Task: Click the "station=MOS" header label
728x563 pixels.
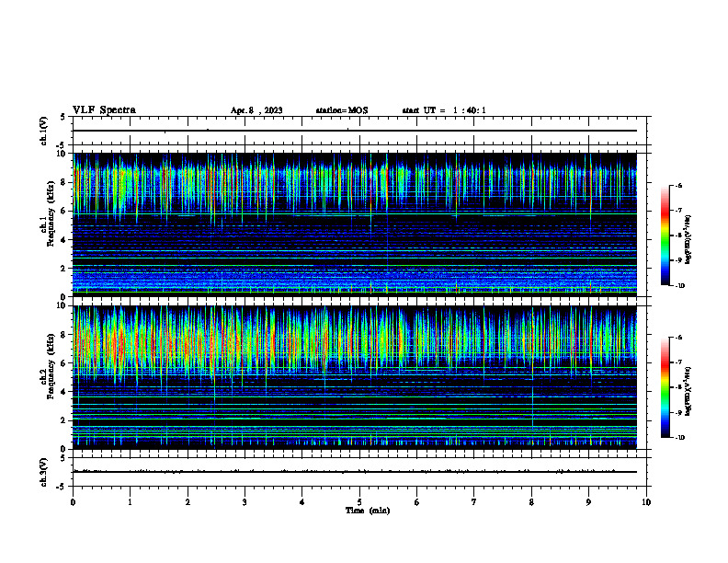Action: [x=342, y=110]
